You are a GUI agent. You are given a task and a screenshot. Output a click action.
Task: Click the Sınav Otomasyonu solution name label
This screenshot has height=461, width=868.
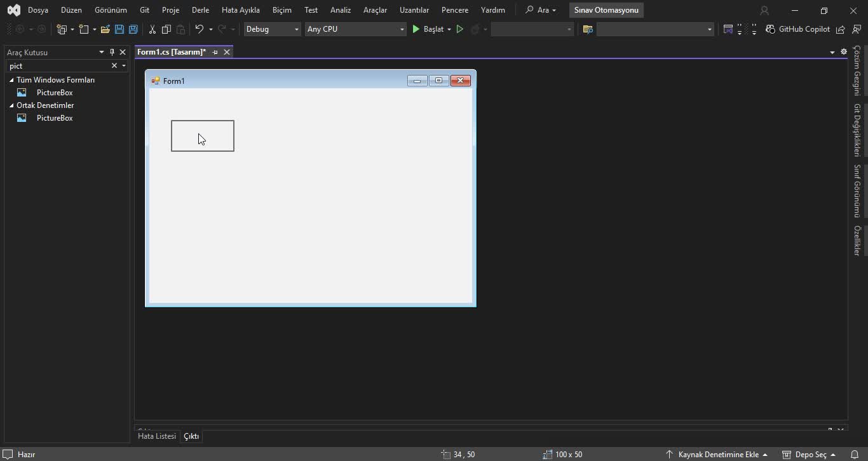[x=606, y=10]
